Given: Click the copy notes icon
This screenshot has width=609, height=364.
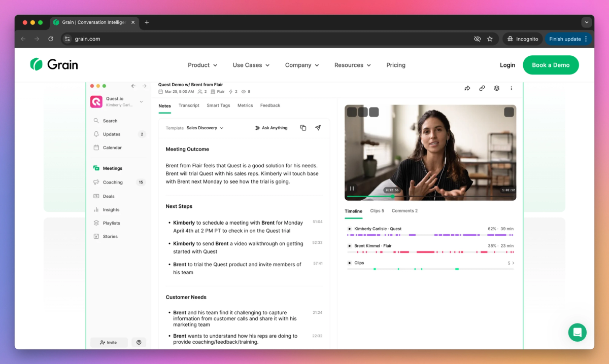Looking at the screenshot, I should point(303,128).
